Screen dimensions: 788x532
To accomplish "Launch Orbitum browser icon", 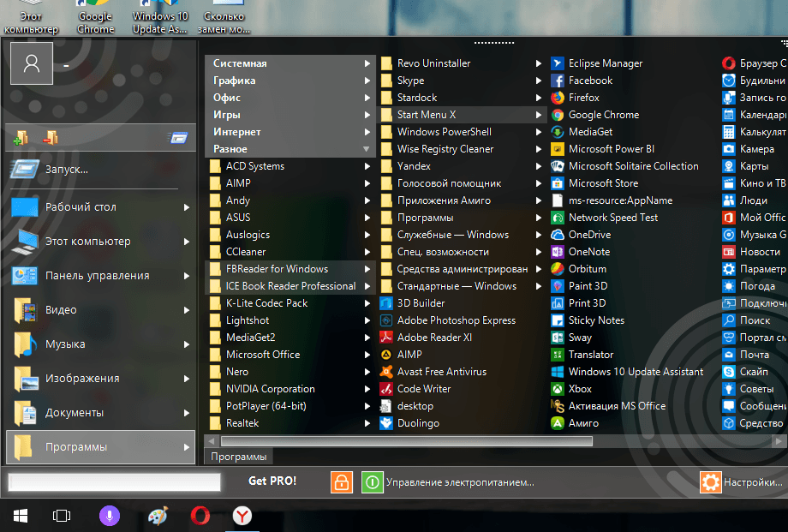I will coord(558,268).
